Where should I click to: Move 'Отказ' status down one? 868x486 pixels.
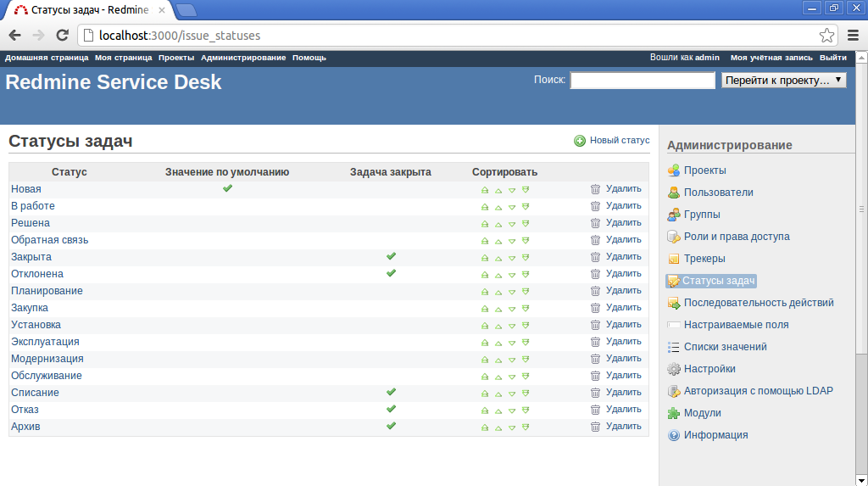(x=512, y=410)
